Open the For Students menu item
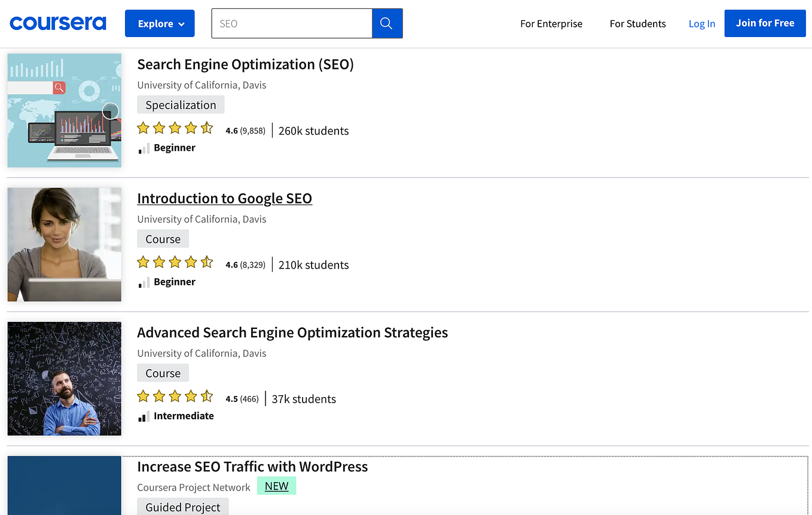Viewport: 812px width, 515px height. coord(637,24)
